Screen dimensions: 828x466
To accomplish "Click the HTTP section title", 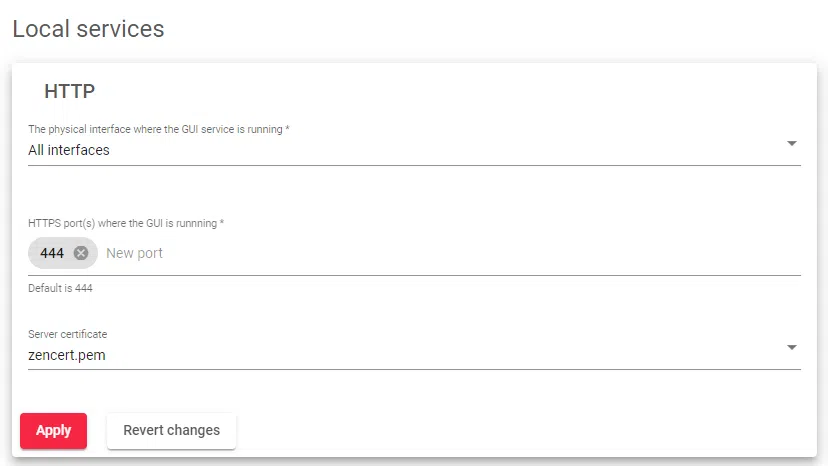I will click(70, 92).
